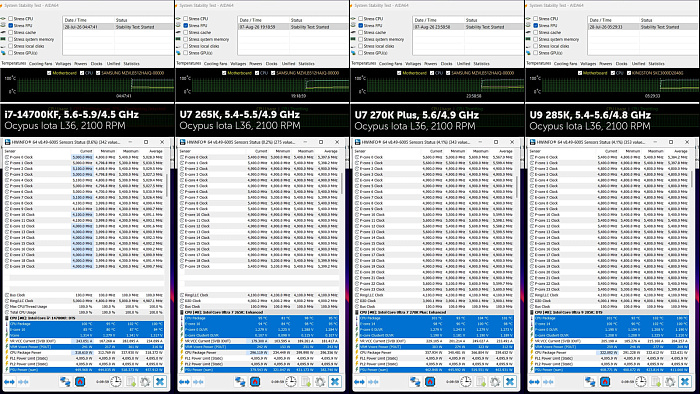
Task: Enable Stress system memory in the U7 265K AIDA64 window
Action: click(185, 39)
